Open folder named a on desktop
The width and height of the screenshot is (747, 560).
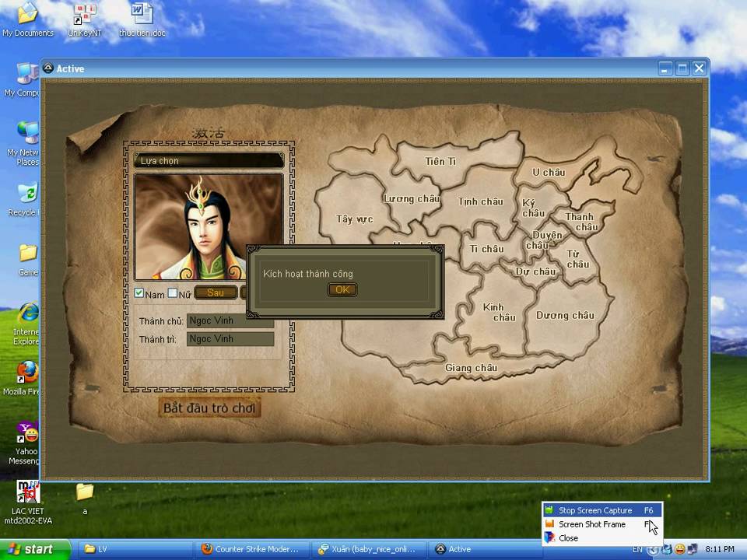[85, 499]
